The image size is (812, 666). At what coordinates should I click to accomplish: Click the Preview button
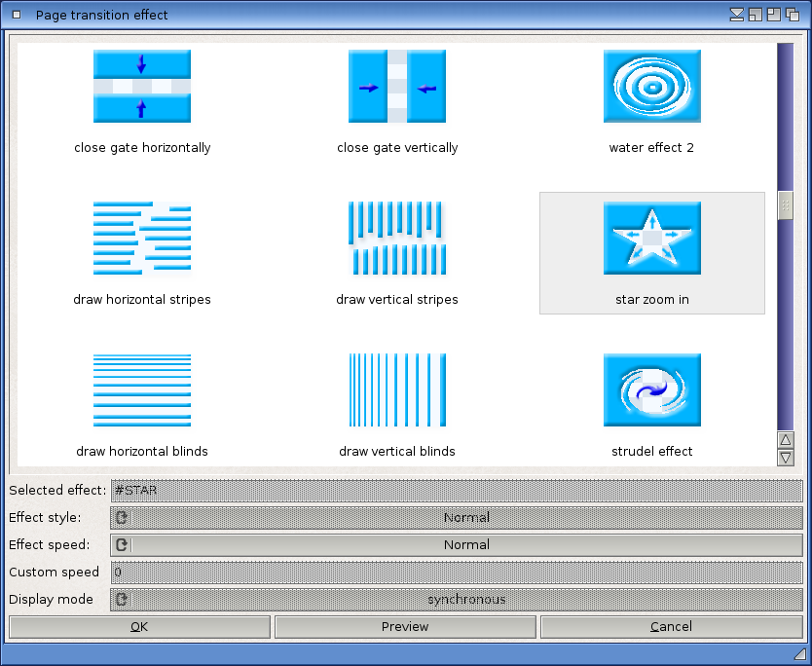coord(405,627)
